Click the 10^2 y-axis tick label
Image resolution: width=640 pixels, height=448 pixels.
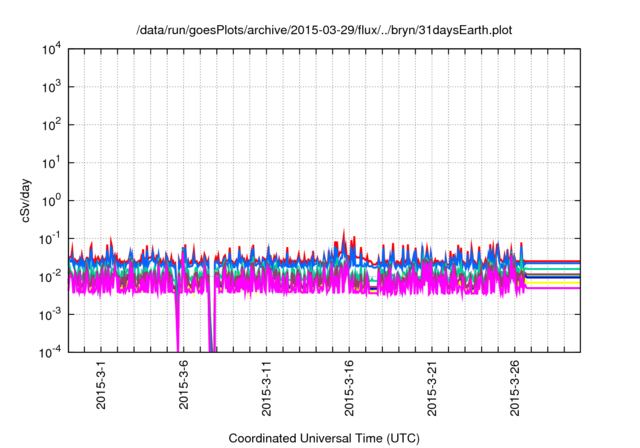coord(52,125)
